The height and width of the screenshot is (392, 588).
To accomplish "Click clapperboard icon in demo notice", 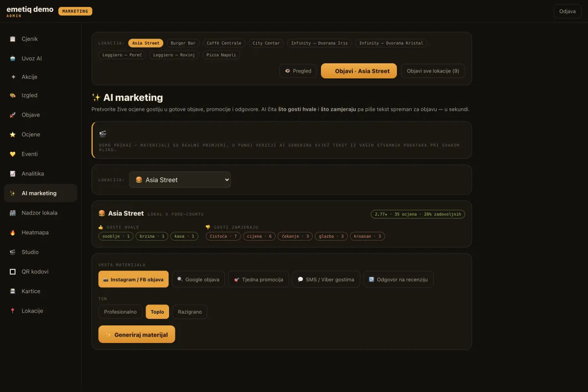I will [x=102, y=134].
